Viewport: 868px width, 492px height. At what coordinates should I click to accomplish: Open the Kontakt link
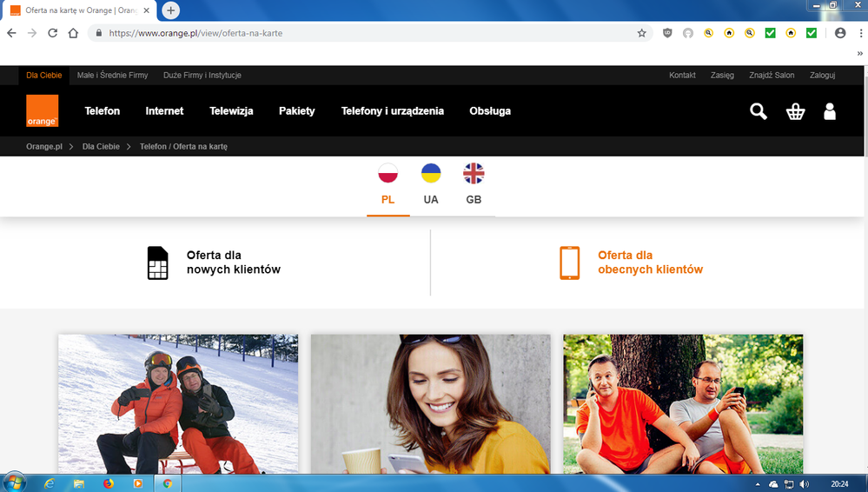(682, 76)
